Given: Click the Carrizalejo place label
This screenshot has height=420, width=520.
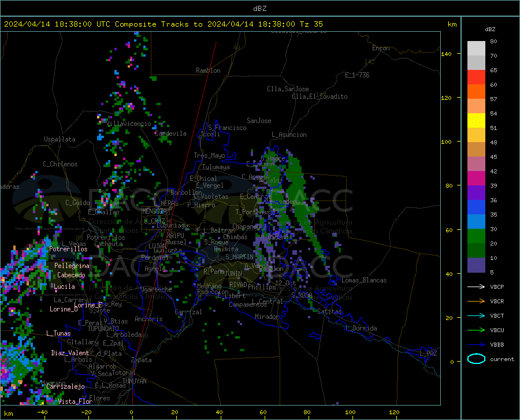Looking at the screenshot, I should click(x=66, y=386).
